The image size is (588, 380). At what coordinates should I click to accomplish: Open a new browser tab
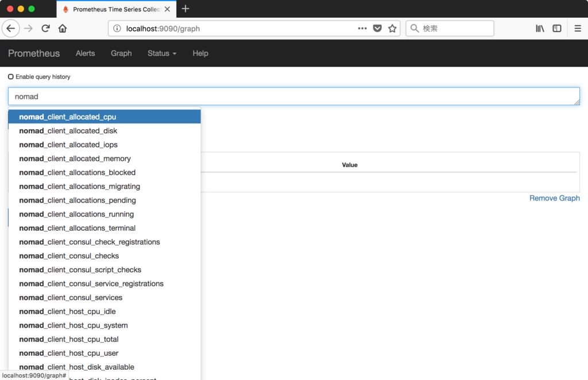click(x=185, y=9)
